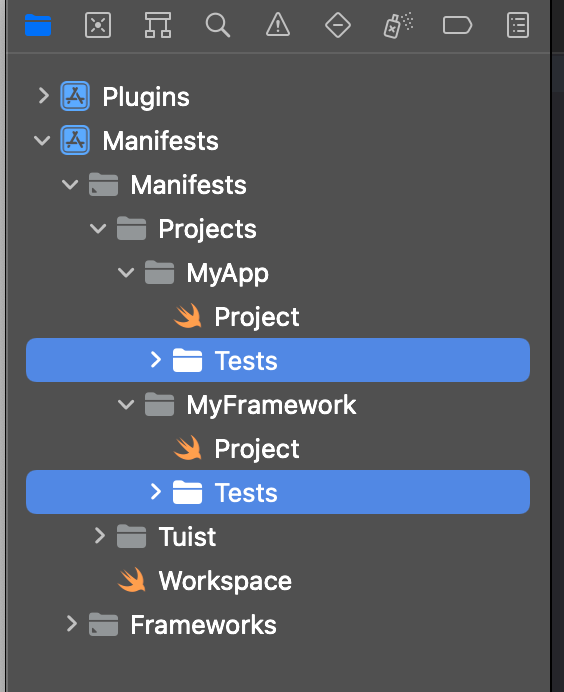Screen dimensions: 564x692
Task: Open the Project navigator folder icon
Action: [x=38, y=25]
